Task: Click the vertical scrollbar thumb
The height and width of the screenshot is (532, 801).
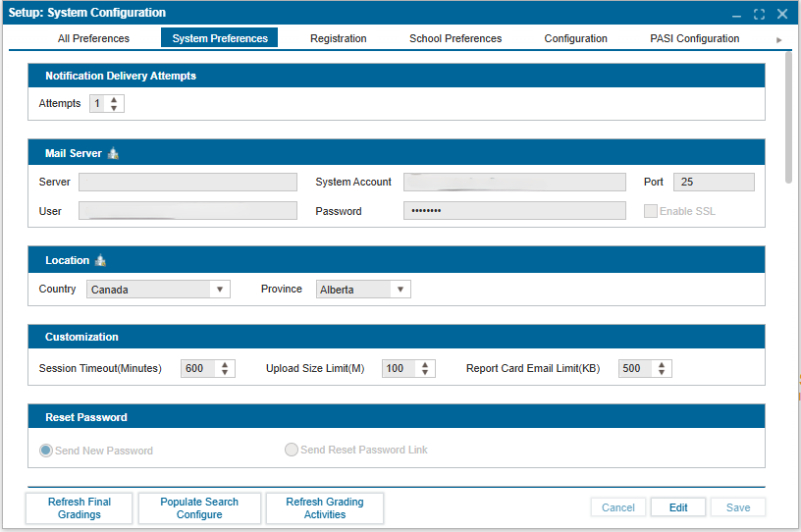Action: click(788, 118)
